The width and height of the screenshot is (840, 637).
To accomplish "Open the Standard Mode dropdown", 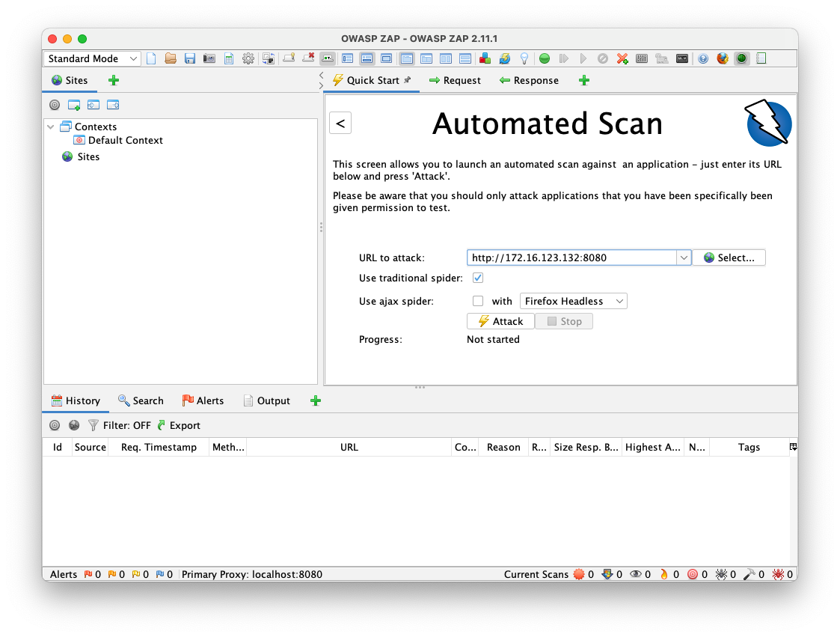I will pyautogui.click(x=92, y=58).
